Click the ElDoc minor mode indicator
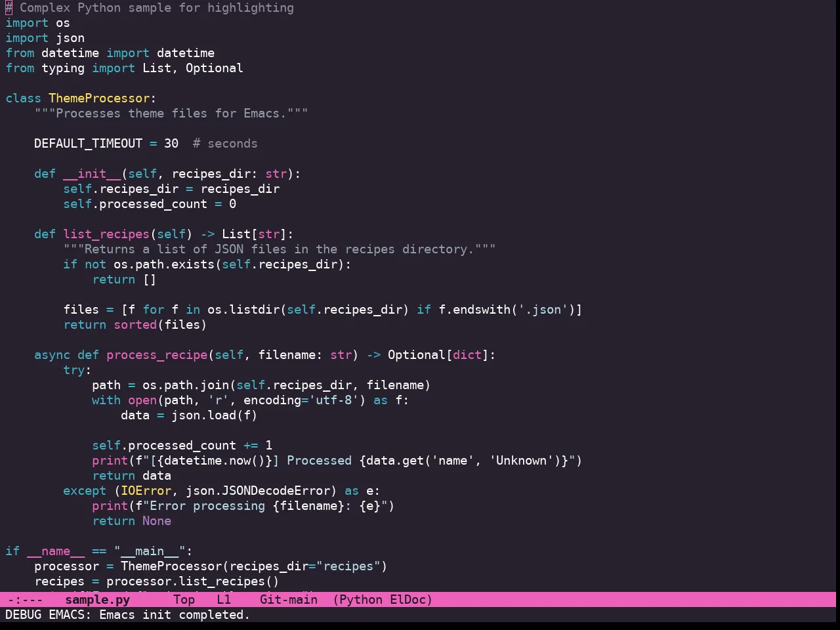 [408, 600]
